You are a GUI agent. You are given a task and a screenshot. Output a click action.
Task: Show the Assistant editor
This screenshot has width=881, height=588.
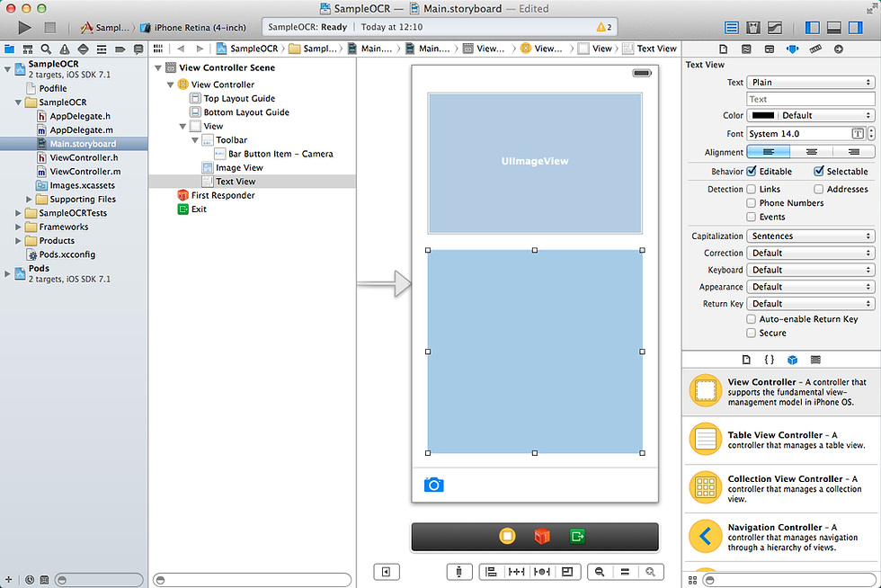[x=753, y=28]
